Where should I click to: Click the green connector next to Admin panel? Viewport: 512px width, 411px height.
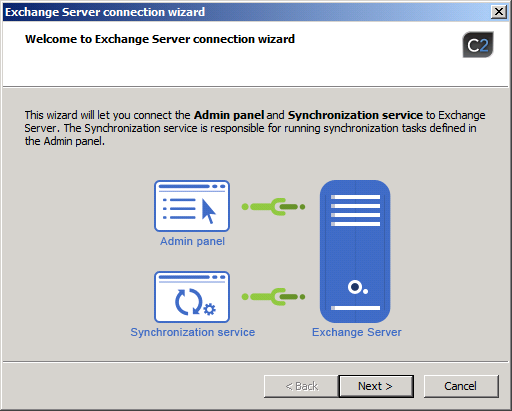[x=273, y=207]
